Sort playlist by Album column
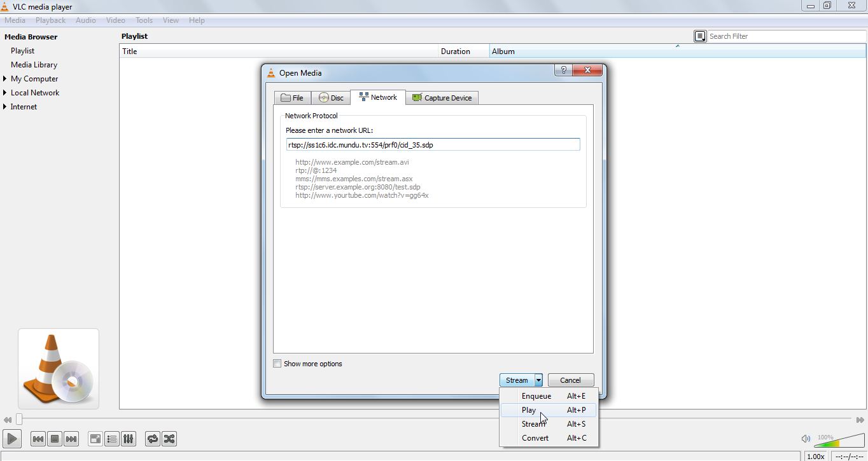Viewport: 868px width, 461px height. 678,52
